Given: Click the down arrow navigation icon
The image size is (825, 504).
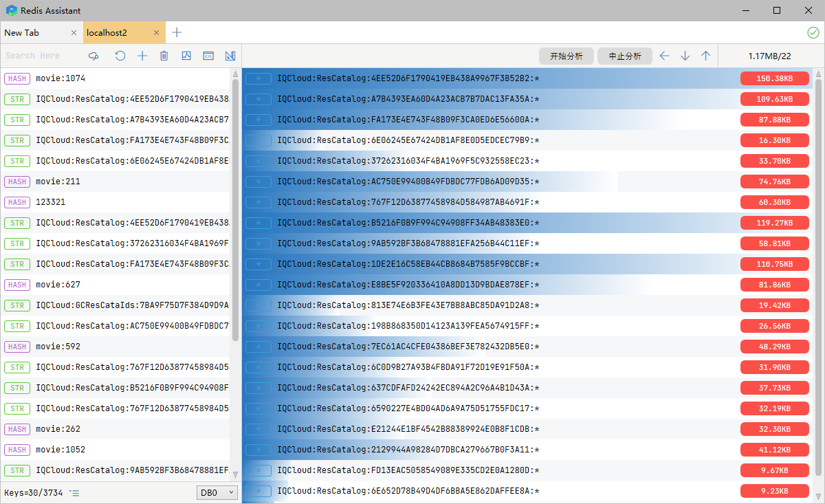Looking at the screenshot, I should [685, 56].
